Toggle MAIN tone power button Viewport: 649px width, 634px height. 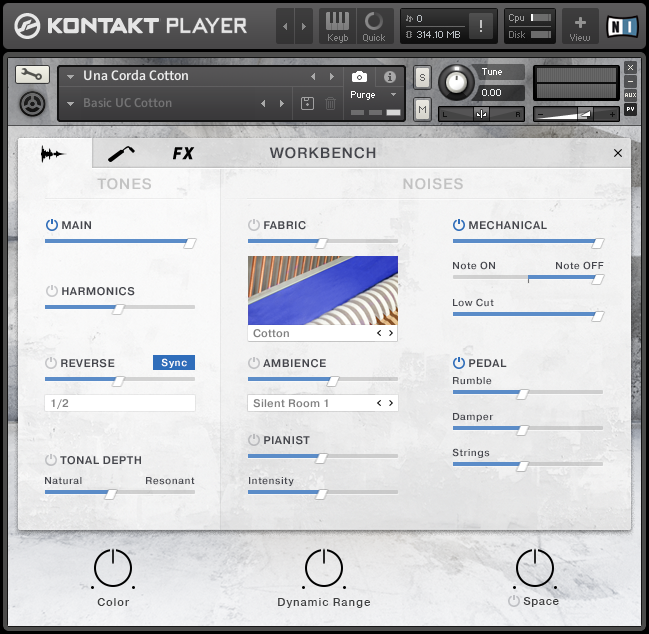52,225
